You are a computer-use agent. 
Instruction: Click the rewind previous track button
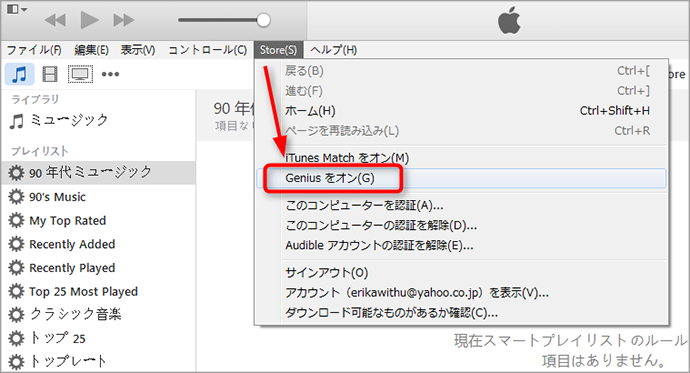pos(55,20)
